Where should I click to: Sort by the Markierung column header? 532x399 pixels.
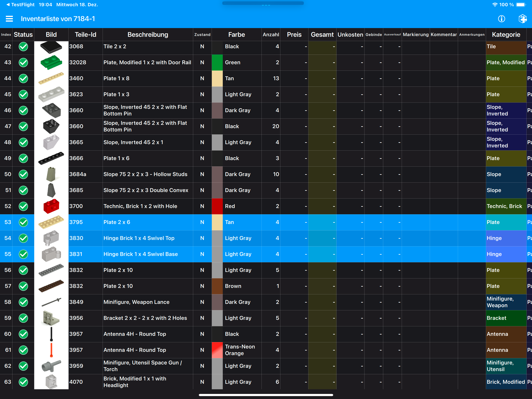coord(416,34)
